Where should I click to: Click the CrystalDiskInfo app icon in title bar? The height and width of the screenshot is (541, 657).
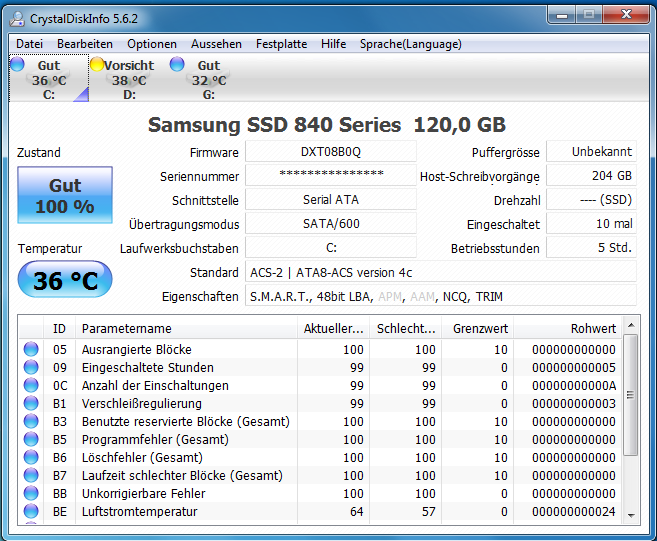[x=17, y=19]
